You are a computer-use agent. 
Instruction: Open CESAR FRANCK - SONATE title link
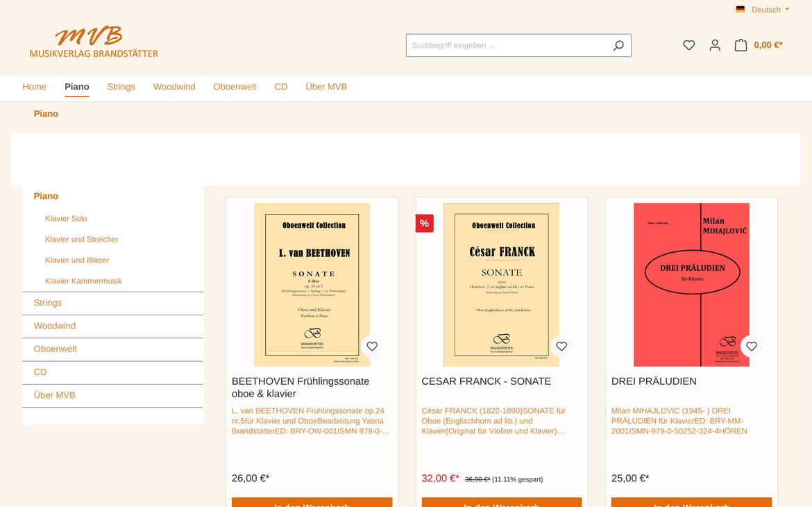click(486, 381)
